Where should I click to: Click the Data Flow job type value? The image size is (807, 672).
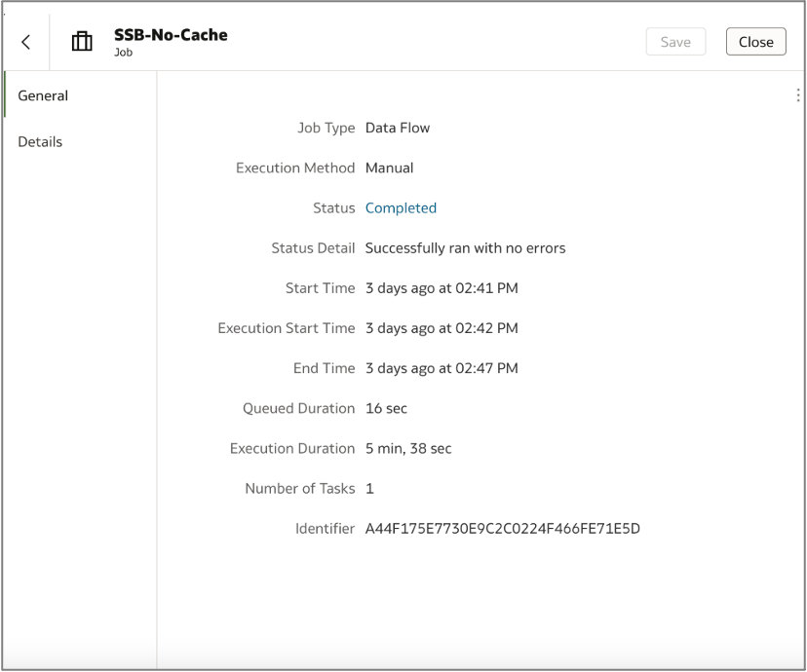pyautogui.click(x=397, y=128)
